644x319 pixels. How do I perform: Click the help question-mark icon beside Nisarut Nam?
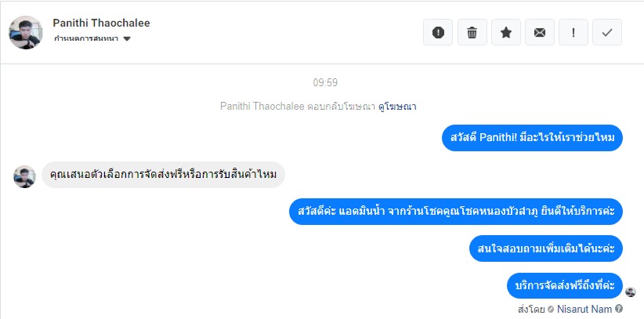(x=619, y=309)
